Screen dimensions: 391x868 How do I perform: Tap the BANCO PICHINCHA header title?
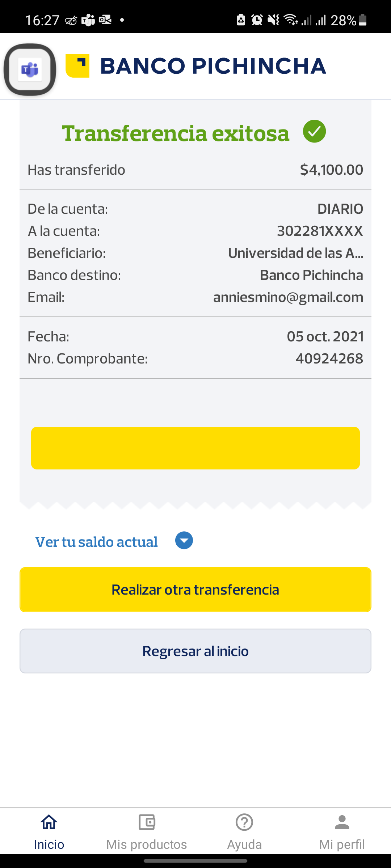pyautogui.click(x=213, y=66)
